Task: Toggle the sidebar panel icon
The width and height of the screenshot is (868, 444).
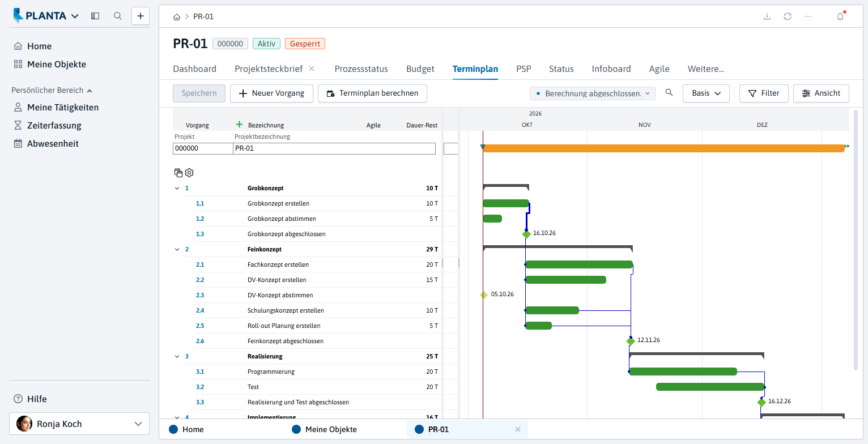Action: (95, 16)
